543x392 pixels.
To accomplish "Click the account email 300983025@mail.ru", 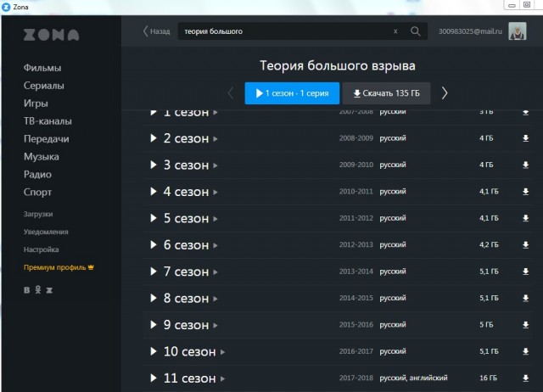I will coord(470,31).
